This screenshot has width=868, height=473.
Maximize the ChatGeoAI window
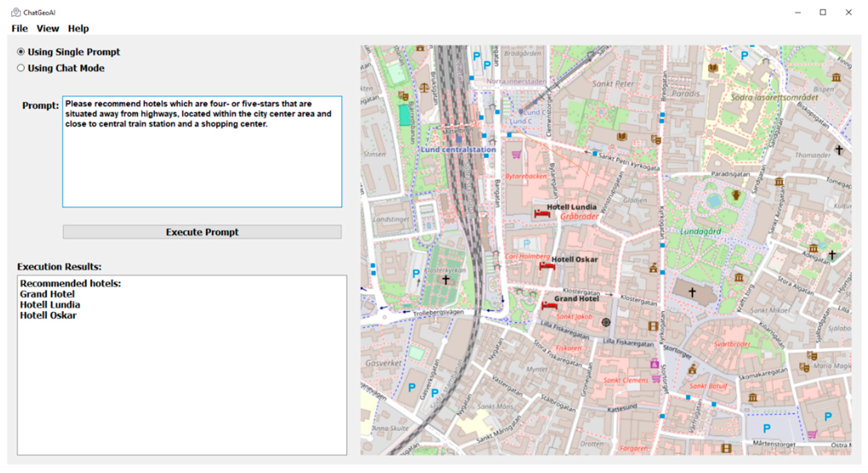click(822, 12)
